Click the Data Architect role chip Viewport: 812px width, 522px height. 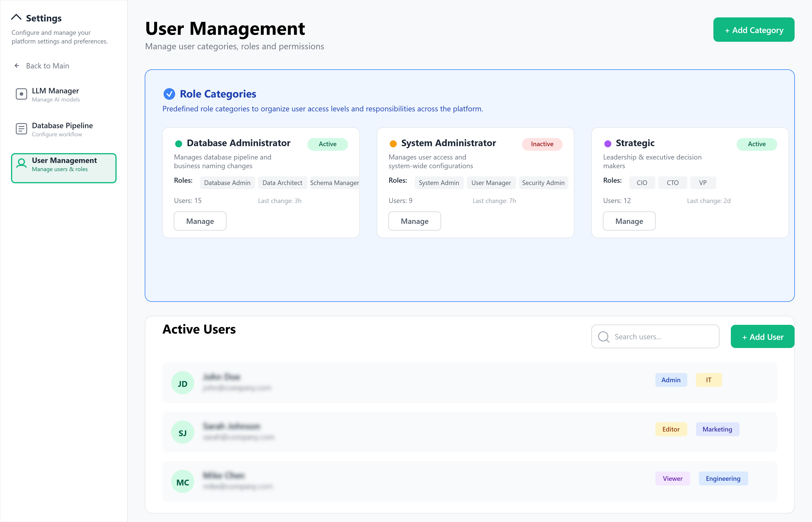pyautogui.click(x=282, y=183)
